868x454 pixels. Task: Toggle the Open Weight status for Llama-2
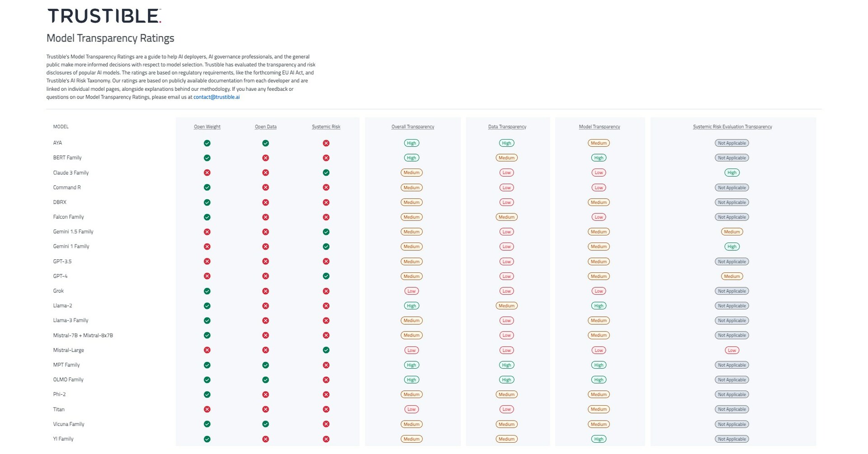[207, 305]
